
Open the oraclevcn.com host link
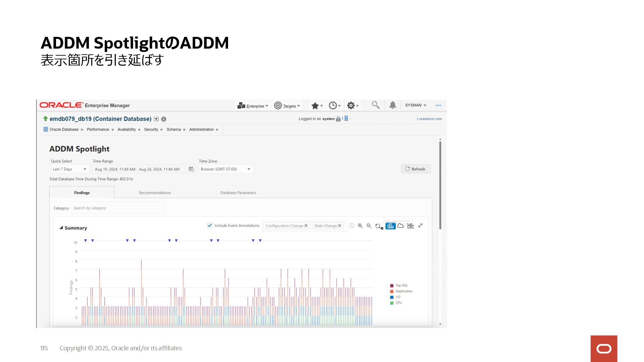point(429,119)
